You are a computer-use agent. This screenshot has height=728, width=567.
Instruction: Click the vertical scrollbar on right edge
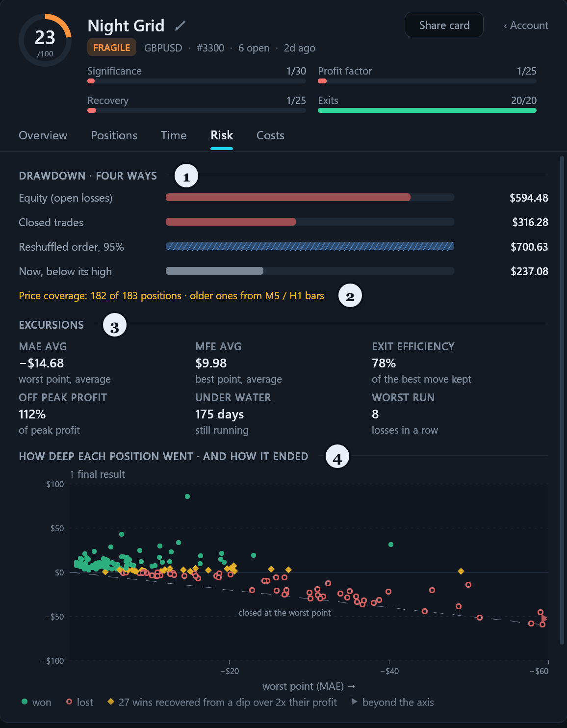click(562, 400)
